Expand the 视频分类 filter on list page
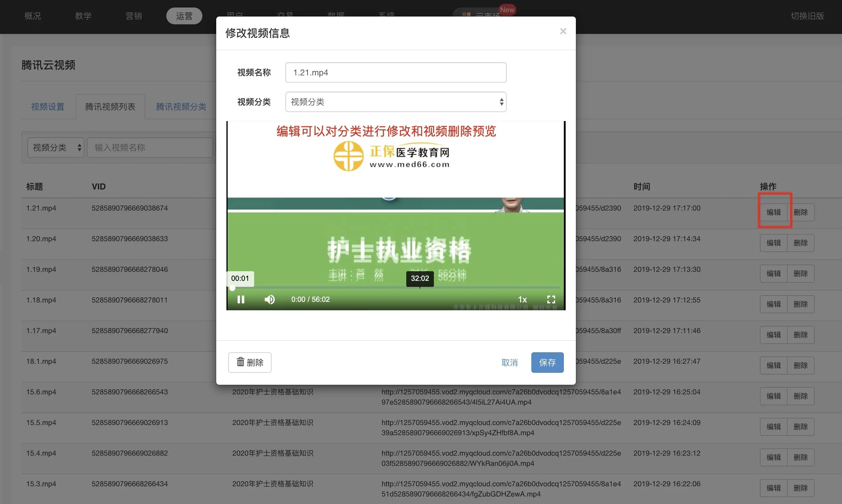842x504 pixels. [x=56, y=147]
